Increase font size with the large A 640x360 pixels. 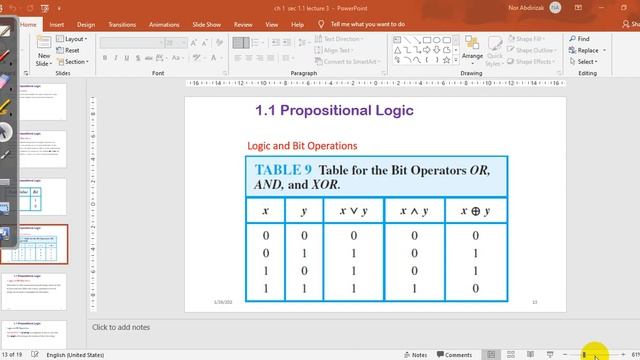point(194,42)
